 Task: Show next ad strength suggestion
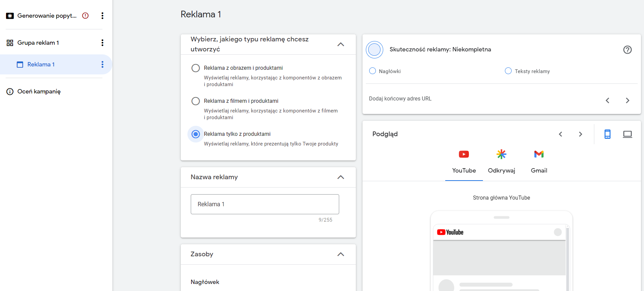(627, 100)
